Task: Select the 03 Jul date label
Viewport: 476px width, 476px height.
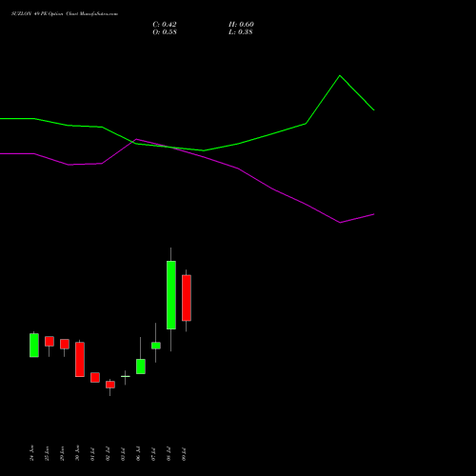Action: pyautogui.click(x=123, y=454)
